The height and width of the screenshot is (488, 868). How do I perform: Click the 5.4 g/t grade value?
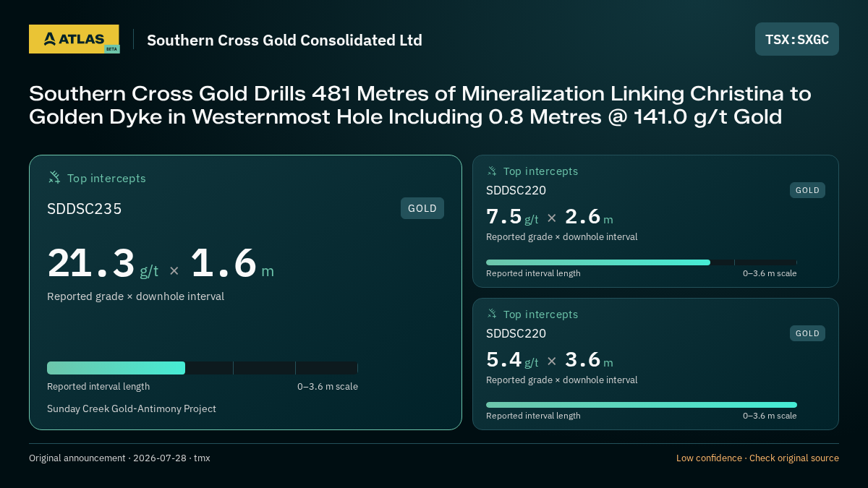pyautogui.click(x=512, y=360)
